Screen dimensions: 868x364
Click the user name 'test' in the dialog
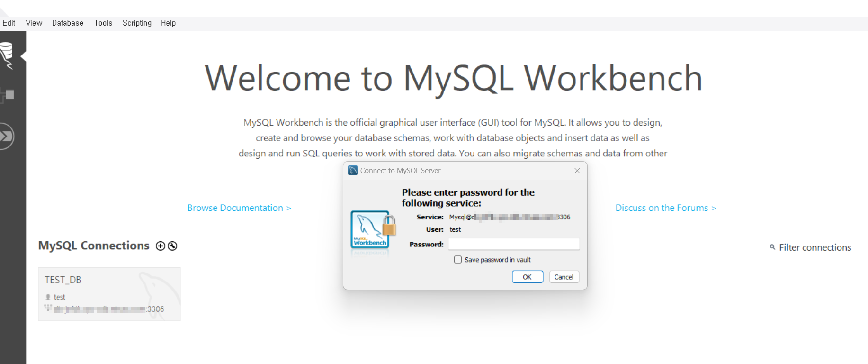click(x=455, y=229)
